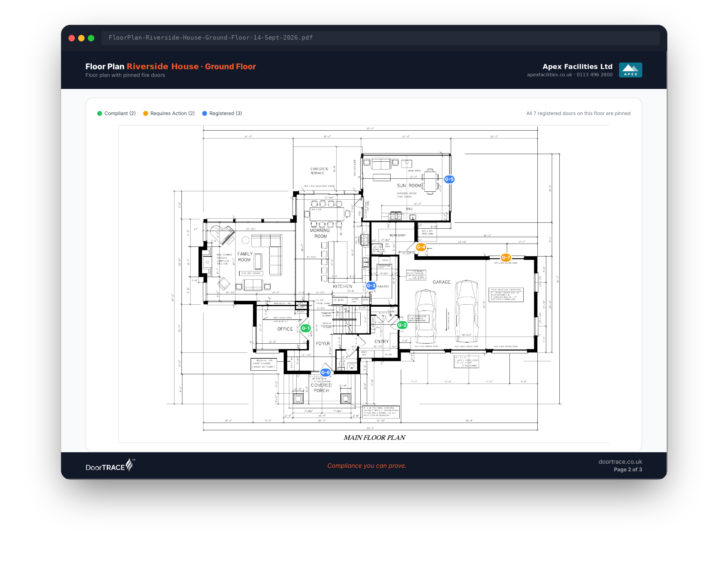728x567 pixels.
Task: Open the doortrace.co.uk link
Action: [620, 461]
